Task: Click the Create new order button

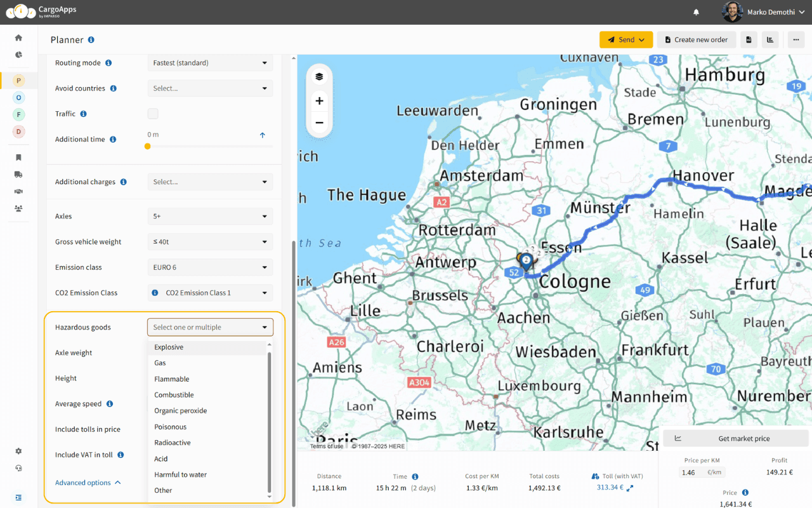Action: coord(696,39)
